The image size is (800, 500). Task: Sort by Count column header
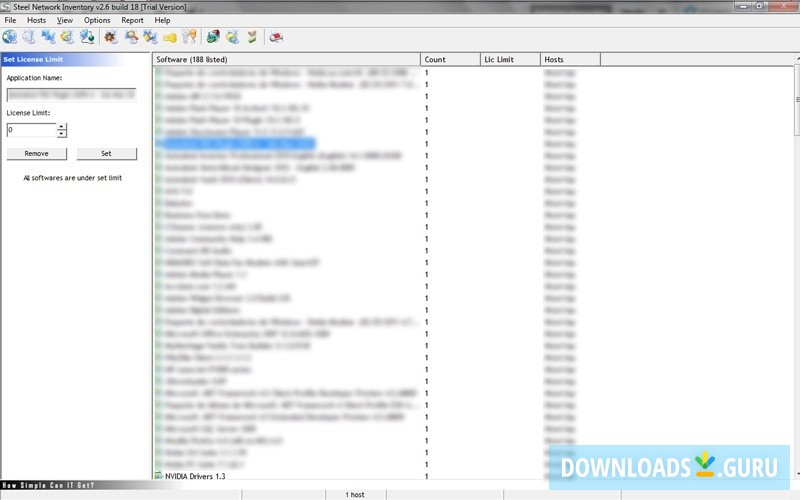click(450, 60)
